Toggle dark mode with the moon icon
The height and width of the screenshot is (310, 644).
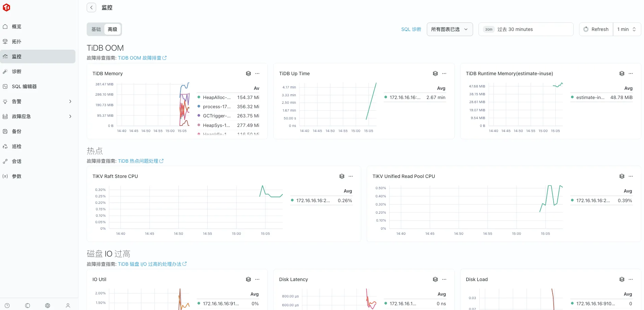click(27, 305)
